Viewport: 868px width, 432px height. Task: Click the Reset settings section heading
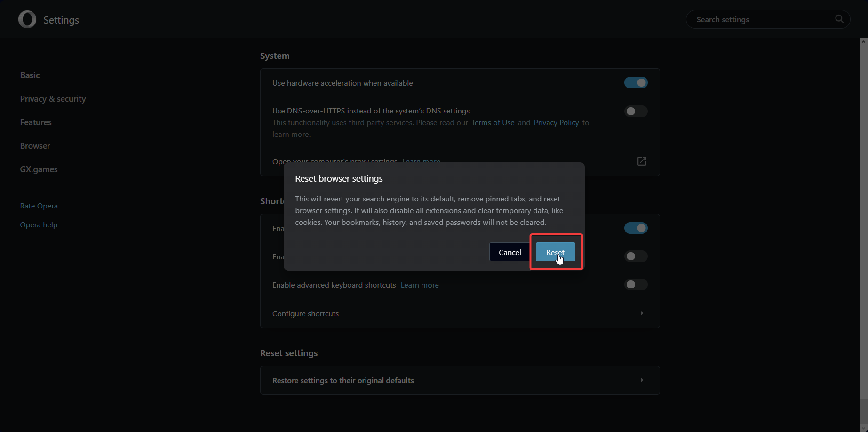click(289, 353)
